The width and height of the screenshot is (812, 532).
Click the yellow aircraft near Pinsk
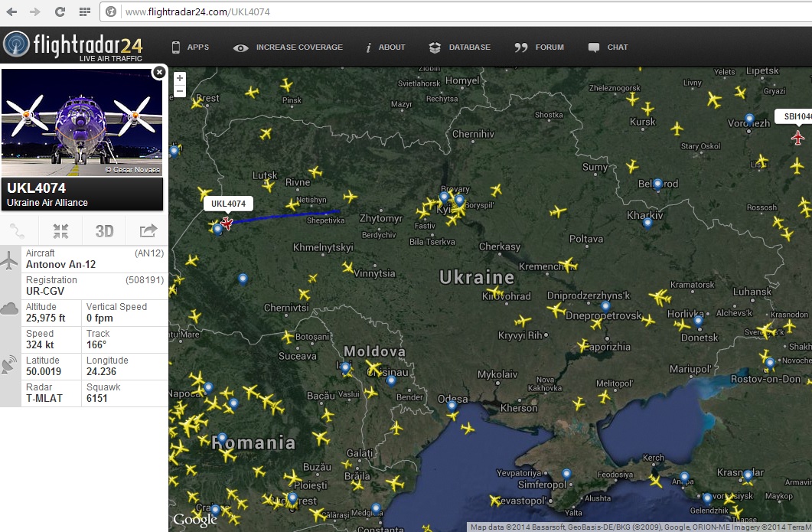(286, 84)
